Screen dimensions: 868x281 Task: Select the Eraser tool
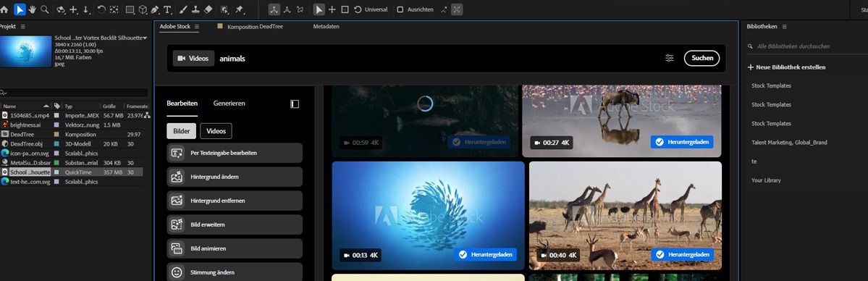(208, 9)
